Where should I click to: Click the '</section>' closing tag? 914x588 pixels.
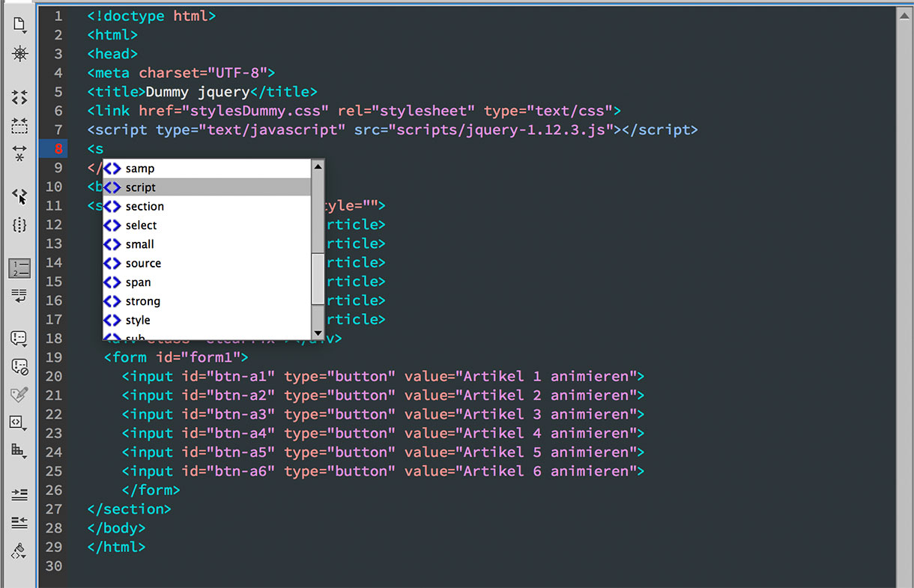click(129, 509)
